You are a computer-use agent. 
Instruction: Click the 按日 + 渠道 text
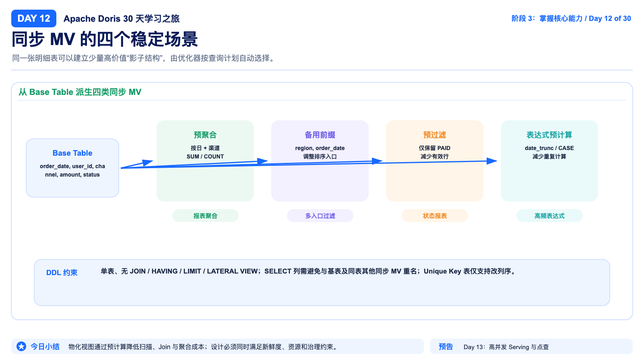pyautogui.click(x=205, y=148)
